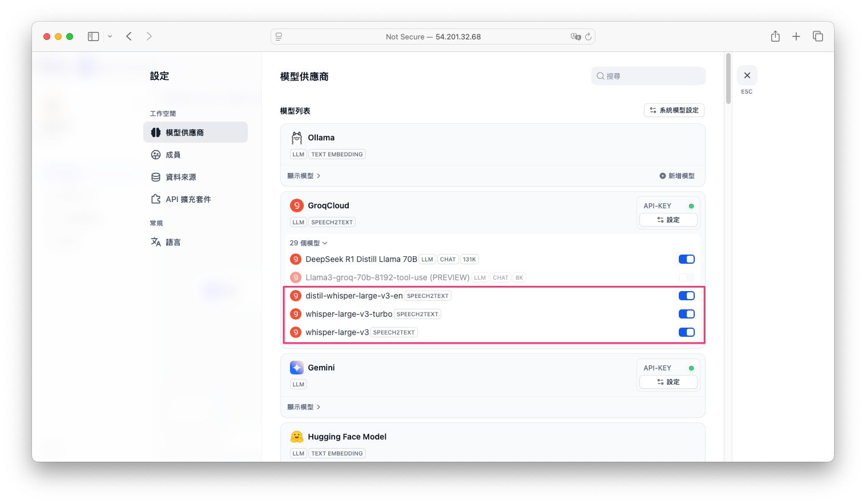The image size is (866, 504).
Task: Click the Share icon in Safari toolbar
Action: 775,37
